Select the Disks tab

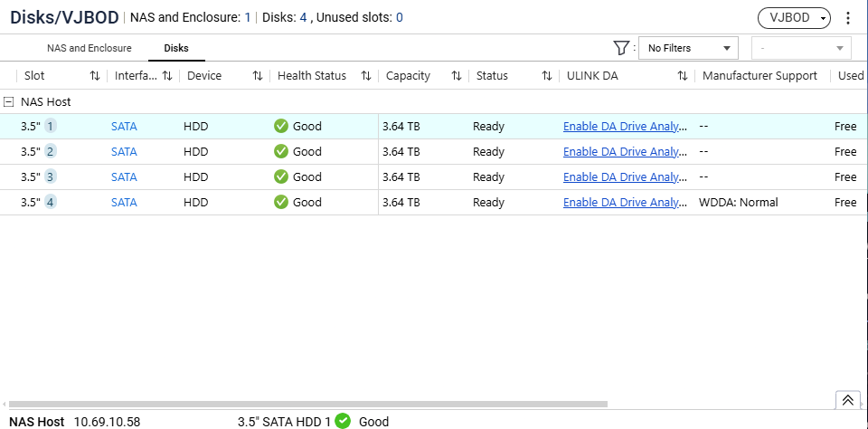[176, 48]
